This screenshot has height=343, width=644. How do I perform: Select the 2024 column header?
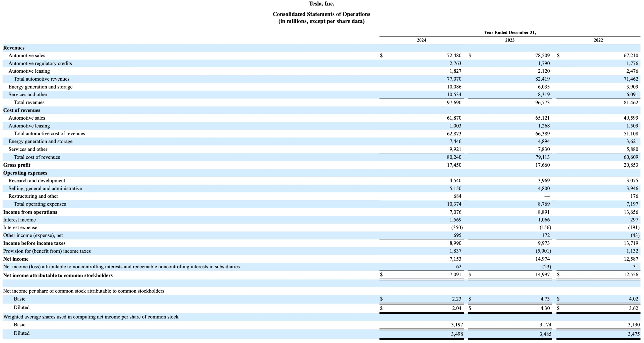click(421, 40)
